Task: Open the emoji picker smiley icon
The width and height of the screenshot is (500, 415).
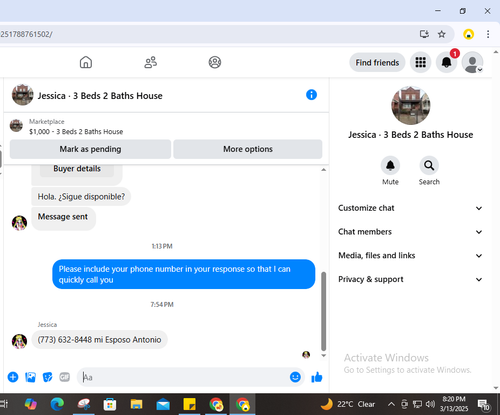Action: (x=295, y=377)
